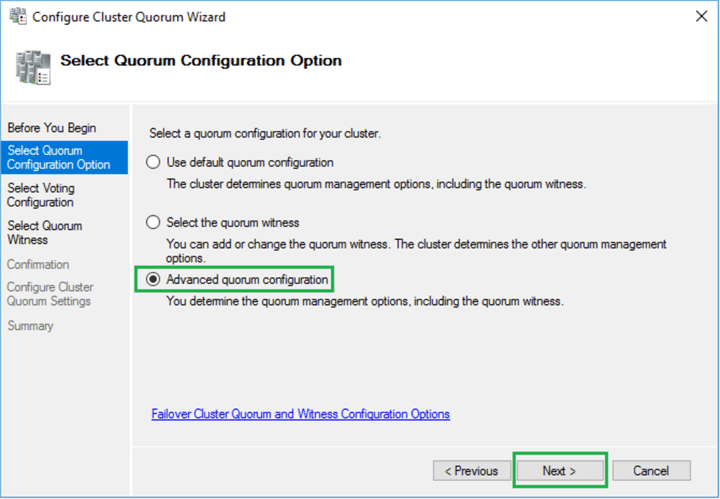Open Select Quorum Configuration Option step

tap(59, 157)
